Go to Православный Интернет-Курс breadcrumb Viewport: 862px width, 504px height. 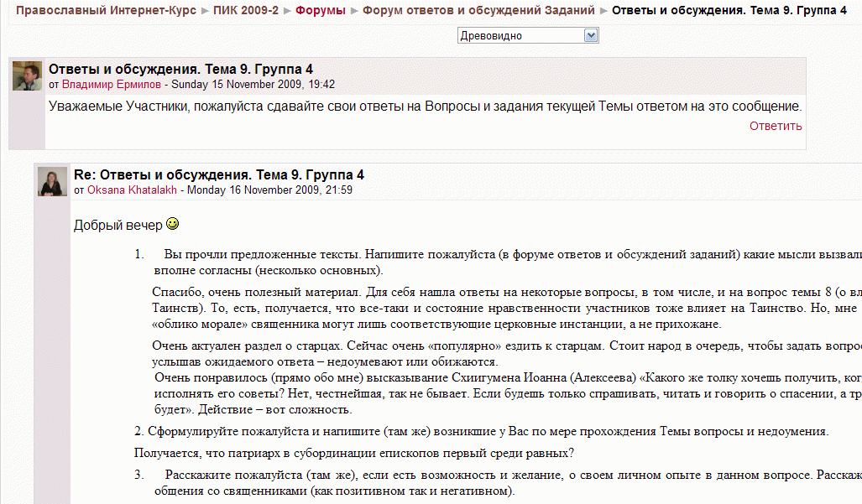point(106,11)
